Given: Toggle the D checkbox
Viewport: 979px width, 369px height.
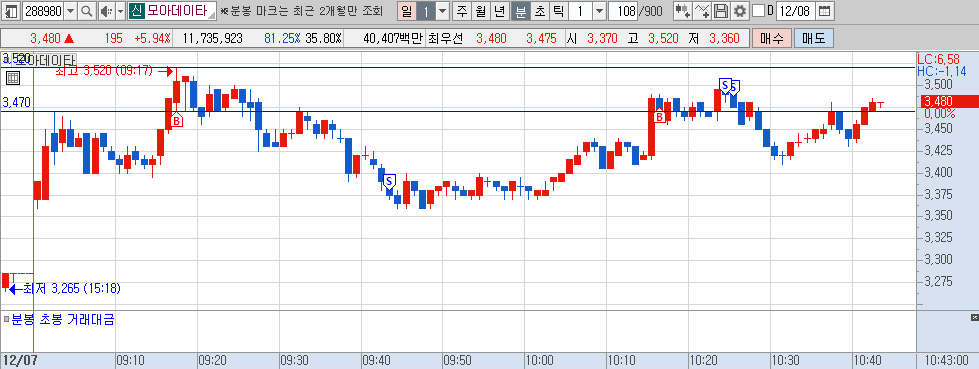Looking at the screenshot, I should pyautogui.click(x=758, y=11).
